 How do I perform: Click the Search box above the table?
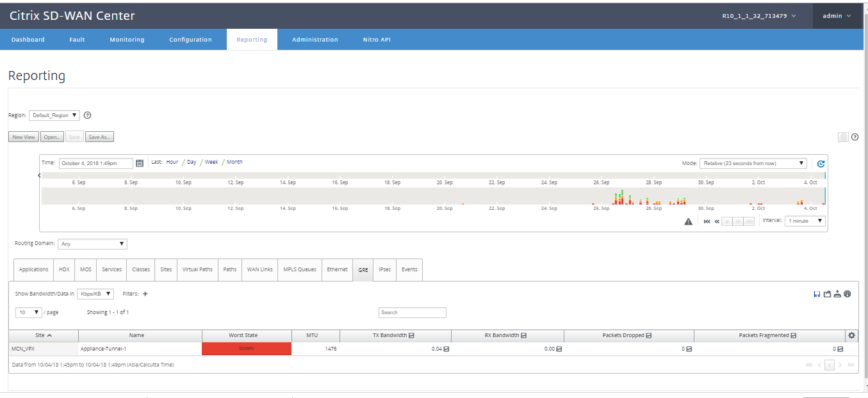[x=413, y=312]
